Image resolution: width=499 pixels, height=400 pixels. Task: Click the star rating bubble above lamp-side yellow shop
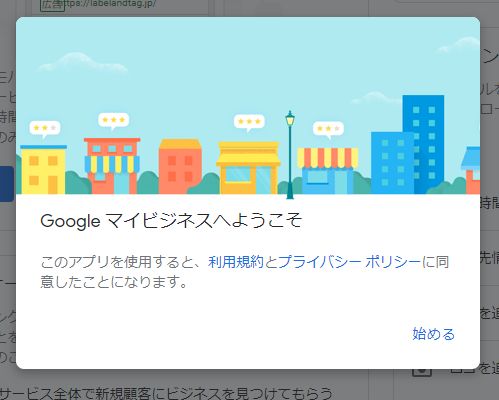[x=249, y=122]
